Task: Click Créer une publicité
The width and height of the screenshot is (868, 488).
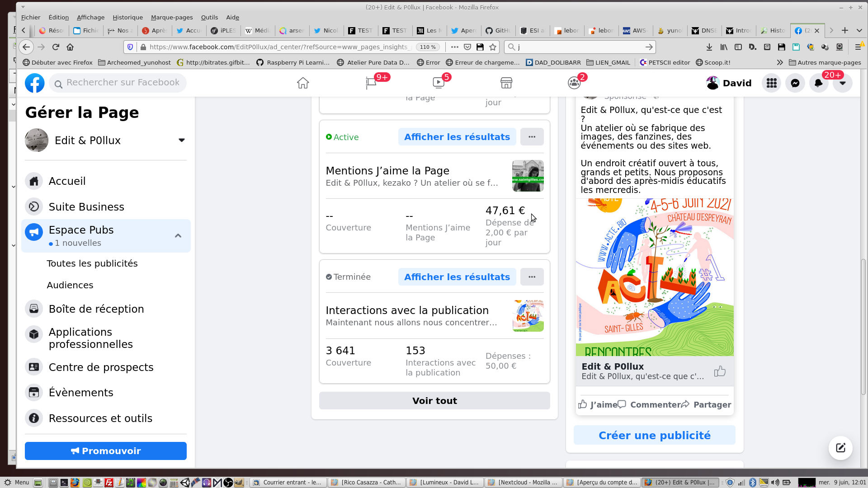Action: (x=654, y=435)
